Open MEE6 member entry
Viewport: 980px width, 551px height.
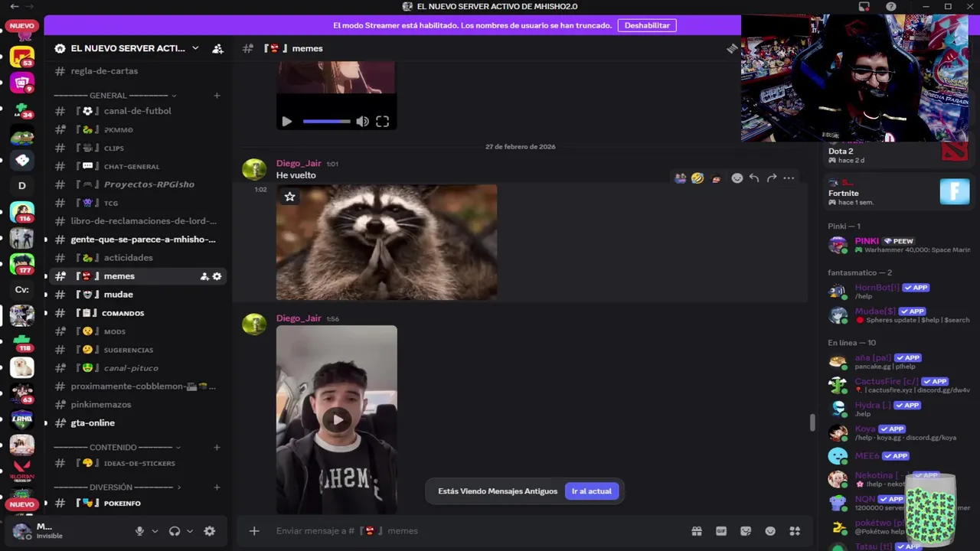click(x=897, y=456)
